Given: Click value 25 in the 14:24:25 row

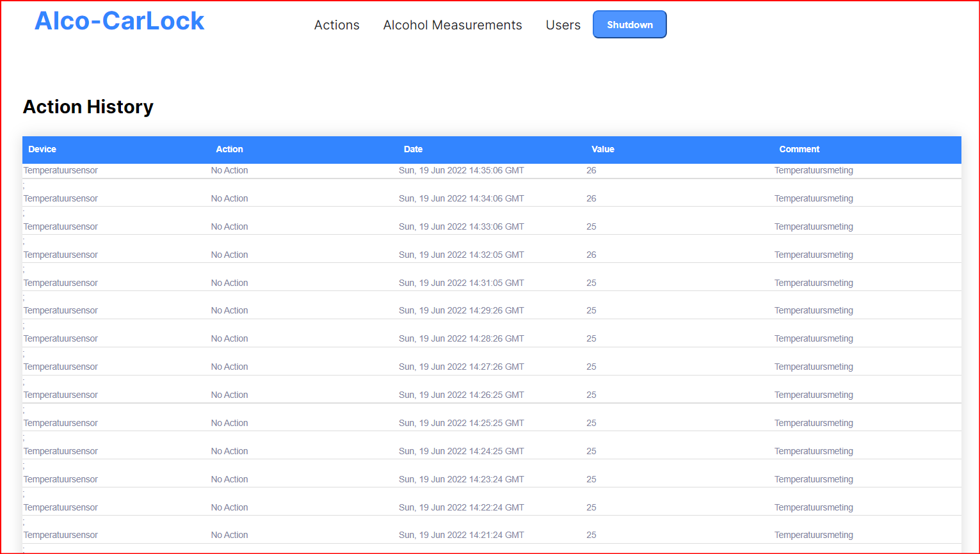Looking at the screenshot, I should coord(591,451).
